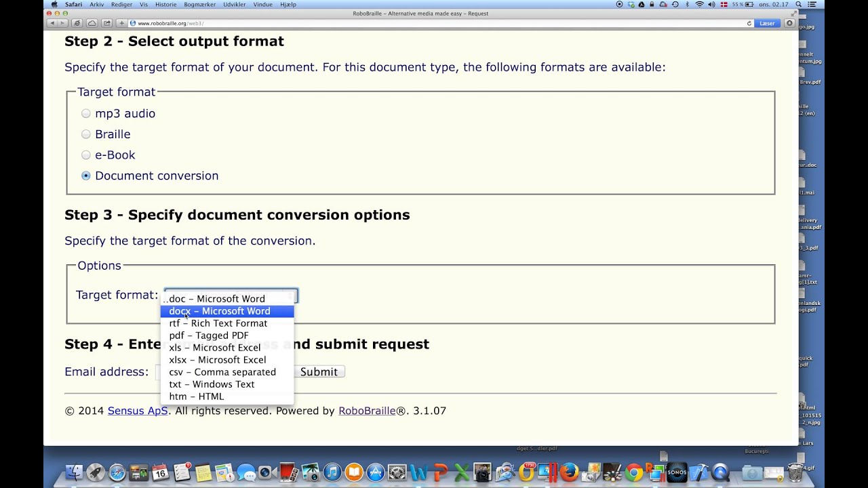This screenshot has width=868, height=488.
Task: Pick pdf – Tagged PDF option
Action: (x=227, y=335)
